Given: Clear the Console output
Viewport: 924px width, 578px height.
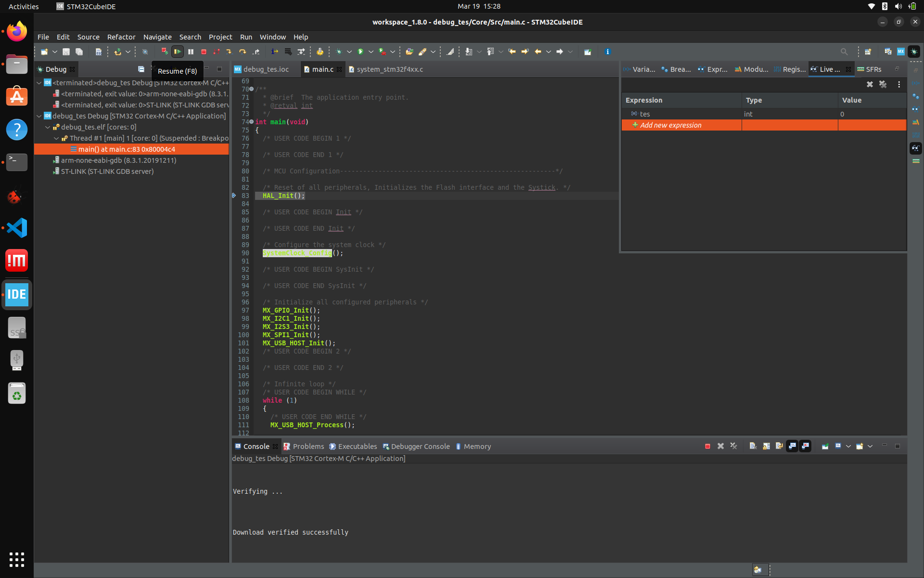Looking at the screenshot, I should 753,447.
